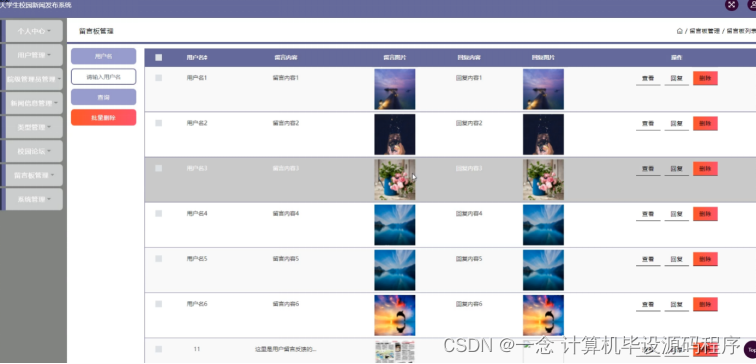The width and height of the screenshot is (756, 364).
Task: Click the 留言内容1 cell
Action: (x=286, y=78)
